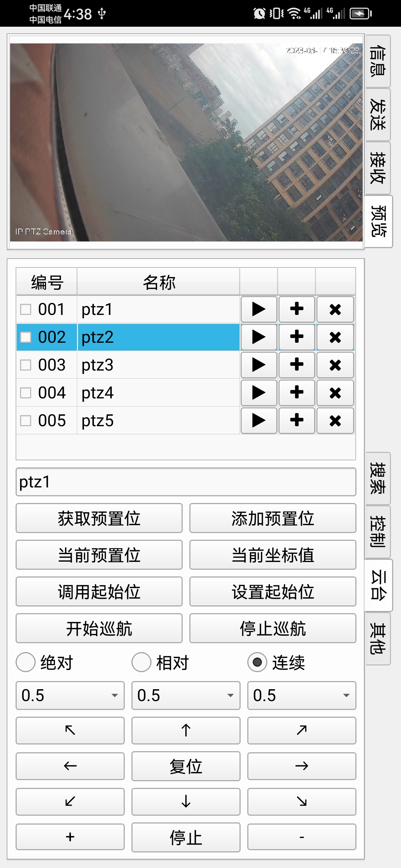This screenshot has width=401, height=868.
Task: Move camera up with up arrow
Action: tap(186, 730)
